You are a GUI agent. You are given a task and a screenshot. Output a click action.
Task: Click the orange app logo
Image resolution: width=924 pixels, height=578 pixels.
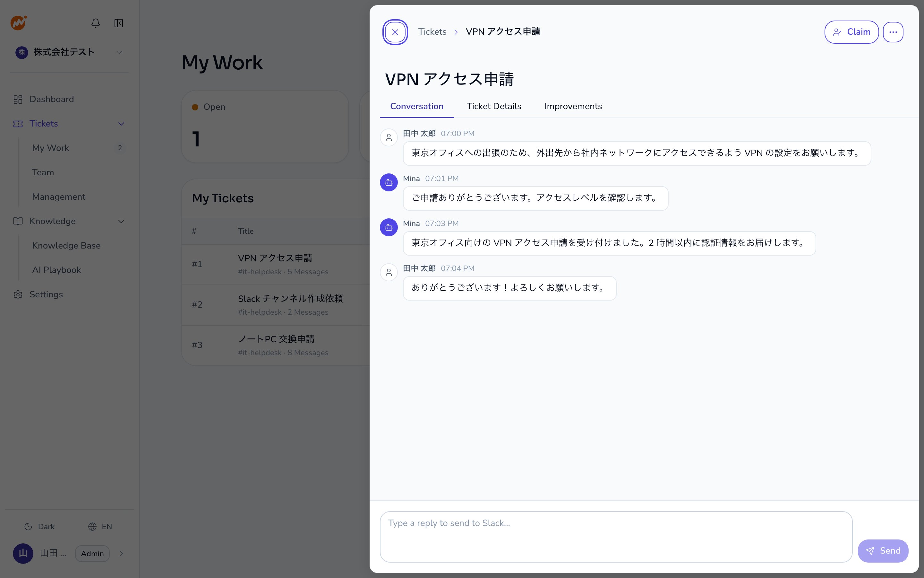(18, 23)
